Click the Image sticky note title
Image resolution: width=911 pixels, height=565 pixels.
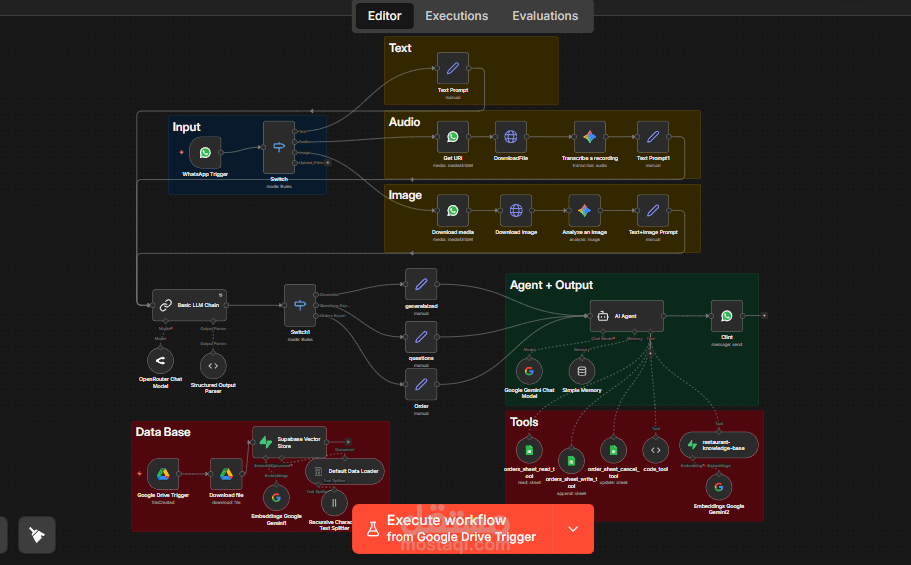coord(405,195)
